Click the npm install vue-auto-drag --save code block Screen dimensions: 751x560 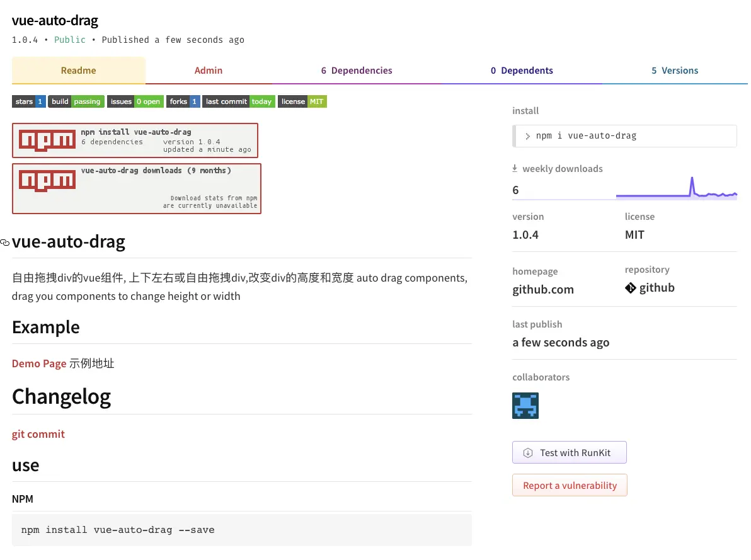242,530
